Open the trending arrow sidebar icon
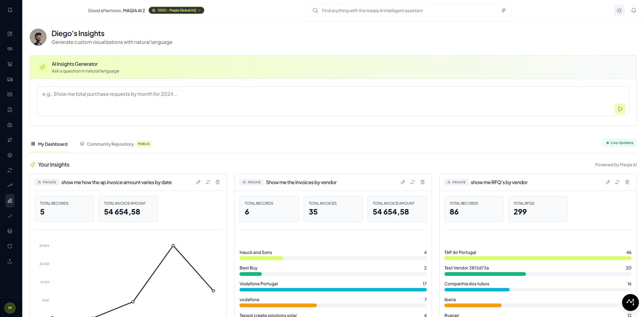644x317 pixels. pyautogui.click(x=10, y=185)
